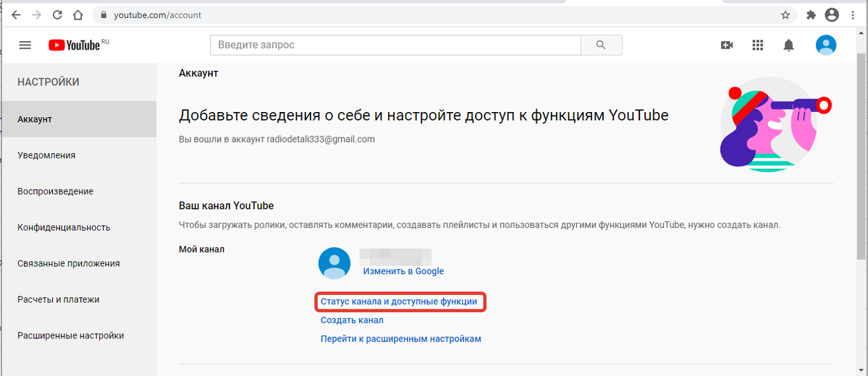The image size is (868, 376).
Task: Open the Расширенные настройки sidebar section
Action: click(79, 335)
